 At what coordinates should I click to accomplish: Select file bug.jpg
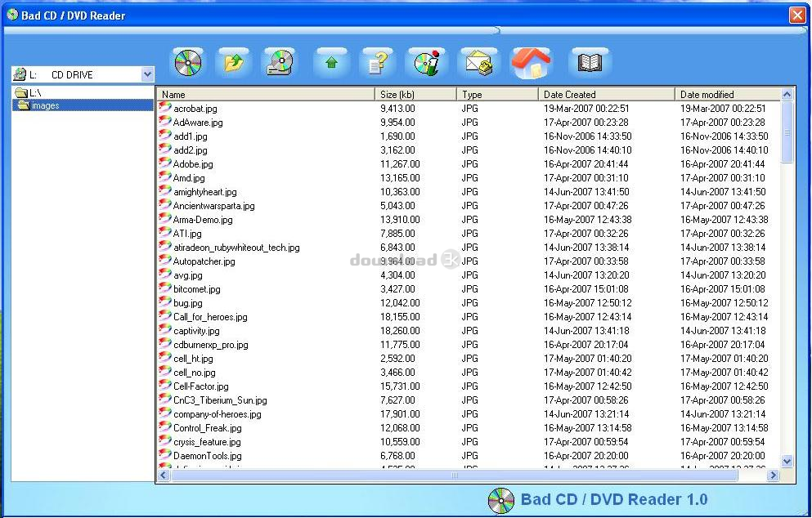[x=188, y=303]
